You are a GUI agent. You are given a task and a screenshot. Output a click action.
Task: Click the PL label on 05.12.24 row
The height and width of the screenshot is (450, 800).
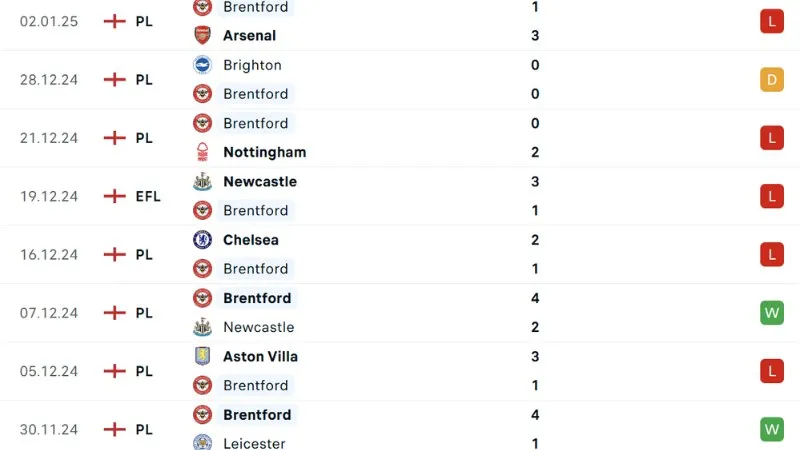coord(144,371)
